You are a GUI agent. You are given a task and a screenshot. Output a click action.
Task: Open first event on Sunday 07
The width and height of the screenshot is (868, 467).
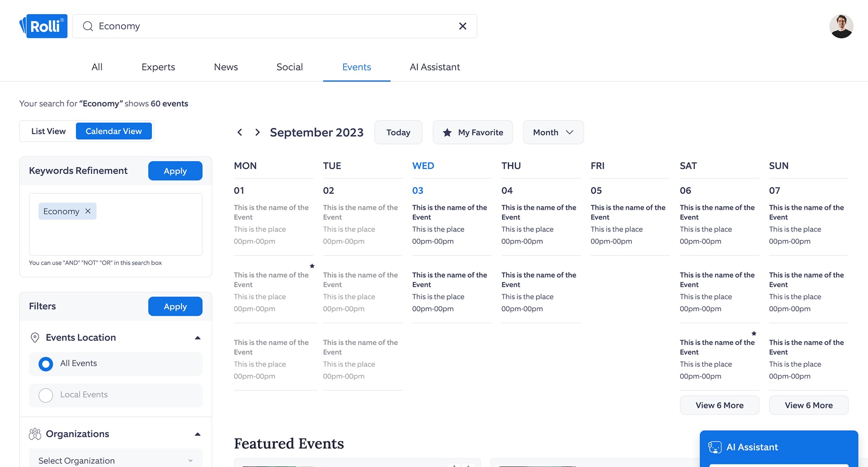click(x=808, y=224)
